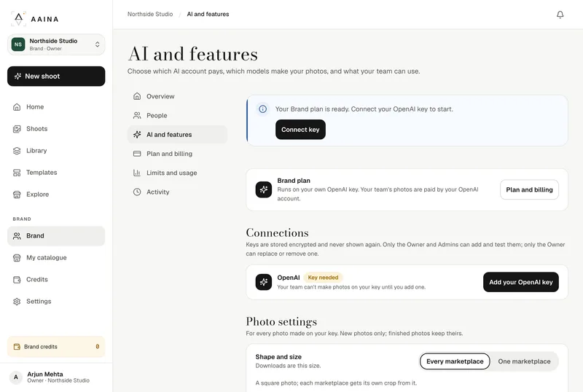Switch to the People tab
The image size is (583, 392).
pos(177,116)
